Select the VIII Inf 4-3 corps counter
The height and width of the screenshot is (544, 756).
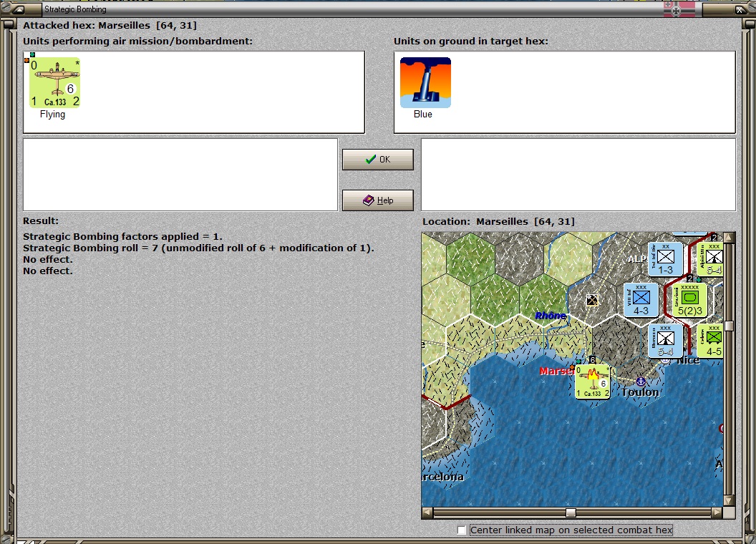[x=641, y=300]
